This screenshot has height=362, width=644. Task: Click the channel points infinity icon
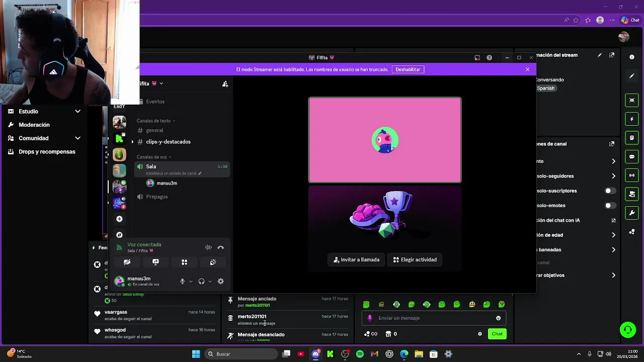point(371,334)
